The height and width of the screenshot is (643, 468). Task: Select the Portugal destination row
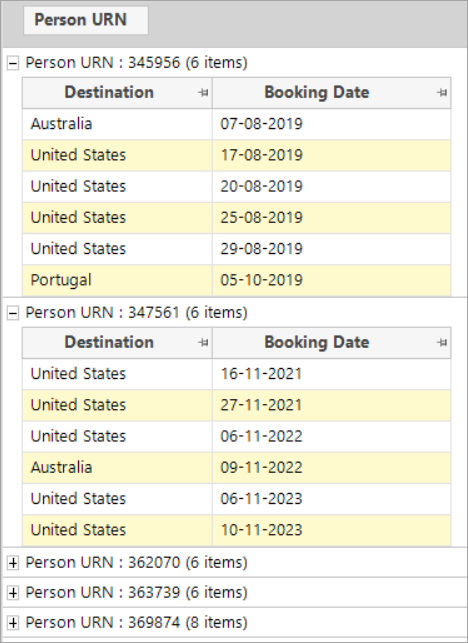(237, 280)
